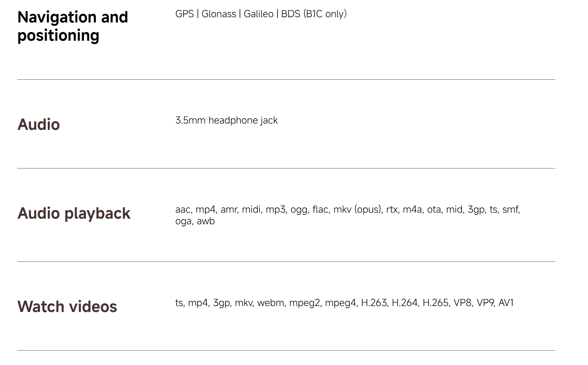
Task: Click the H.265 codec text
Action: pyautogui.click(x=435, y=303)
